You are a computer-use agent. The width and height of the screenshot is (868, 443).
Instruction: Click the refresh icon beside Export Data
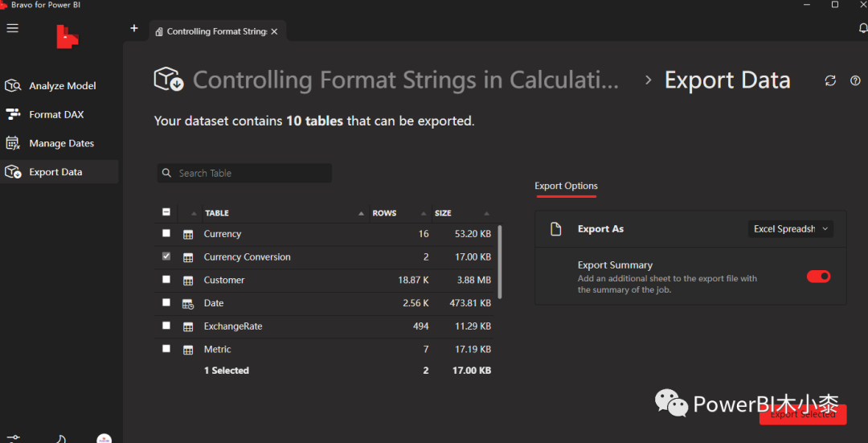(830, 80)
